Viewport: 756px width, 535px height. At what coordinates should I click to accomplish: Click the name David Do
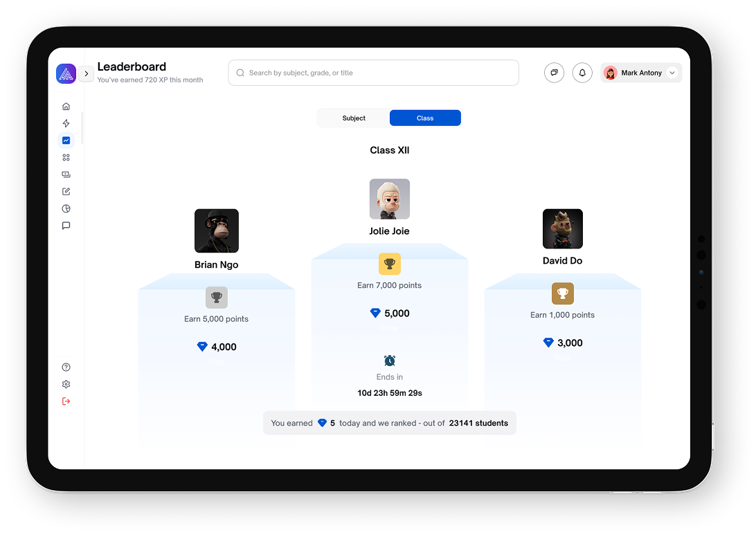tap(563, 261)
